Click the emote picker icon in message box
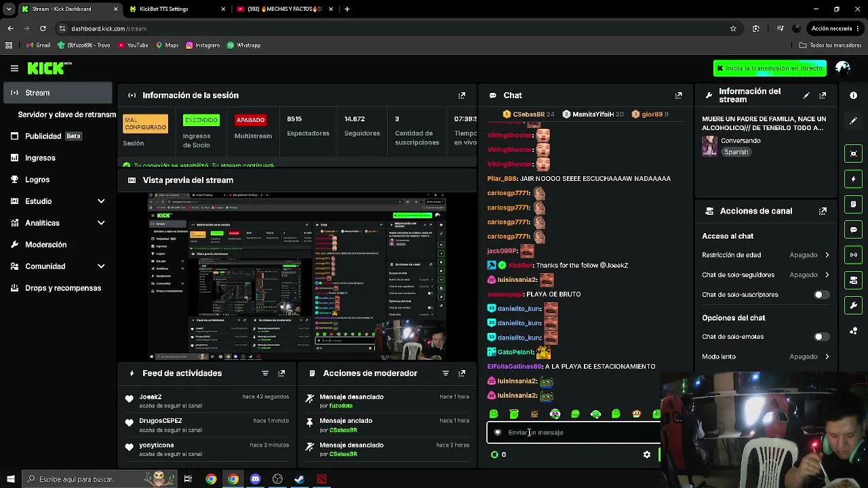The image size is (868, 488). 498,432
